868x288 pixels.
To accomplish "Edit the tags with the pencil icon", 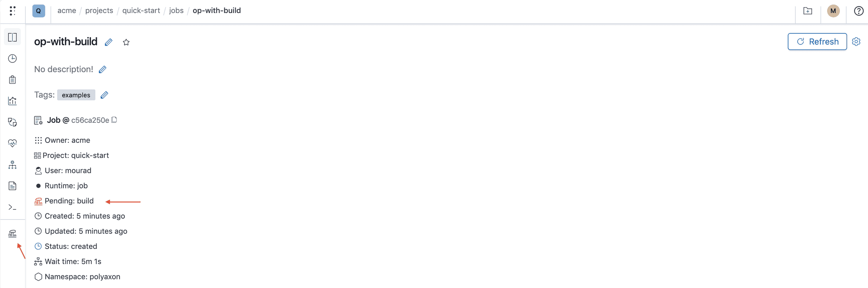I will [x=104, y=95].
